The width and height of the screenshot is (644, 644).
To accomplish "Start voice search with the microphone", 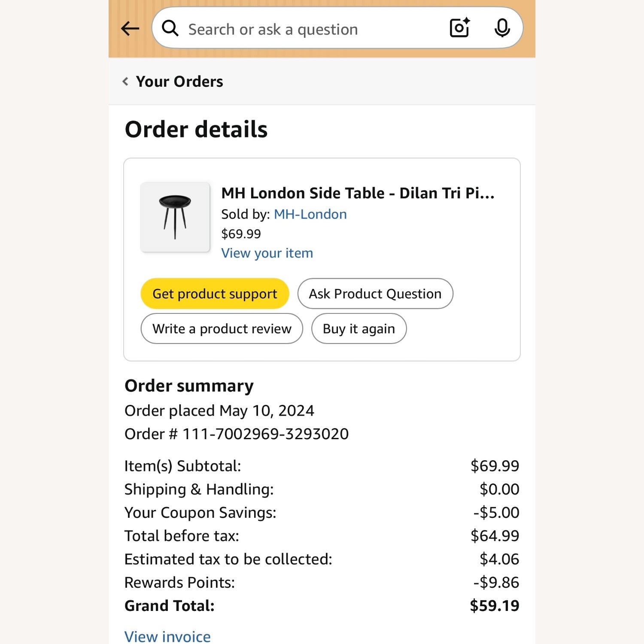I will tap(502, 28).
